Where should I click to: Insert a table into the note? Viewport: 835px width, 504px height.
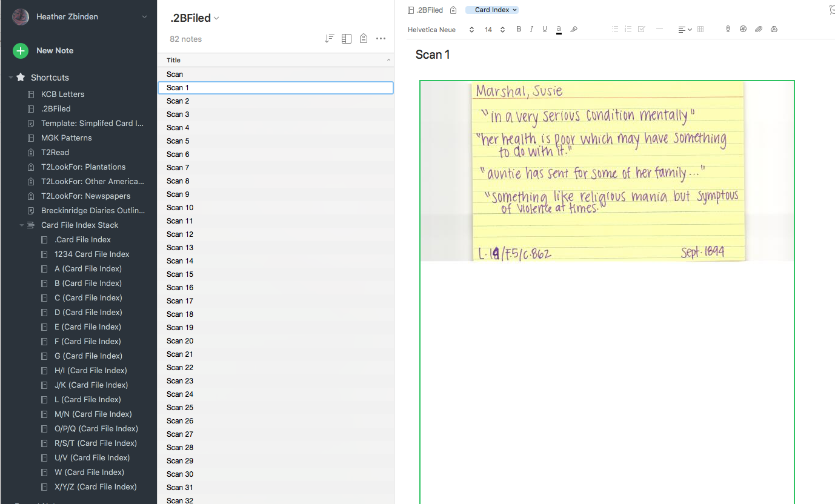click(700, 28)
